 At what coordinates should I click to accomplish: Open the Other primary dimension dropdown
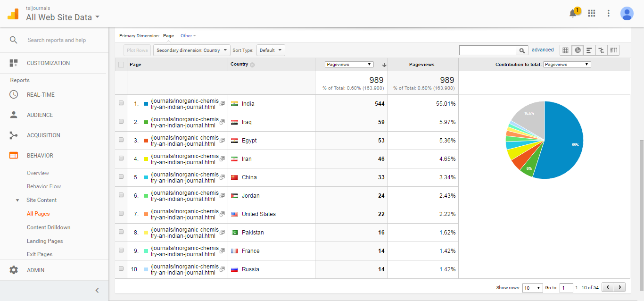188,35
